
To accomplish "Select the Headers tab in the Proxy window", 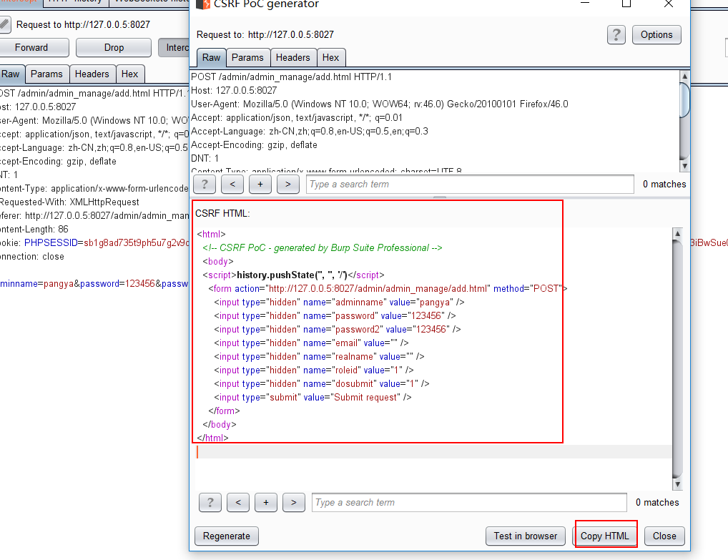I will click(x=92, y=74).
